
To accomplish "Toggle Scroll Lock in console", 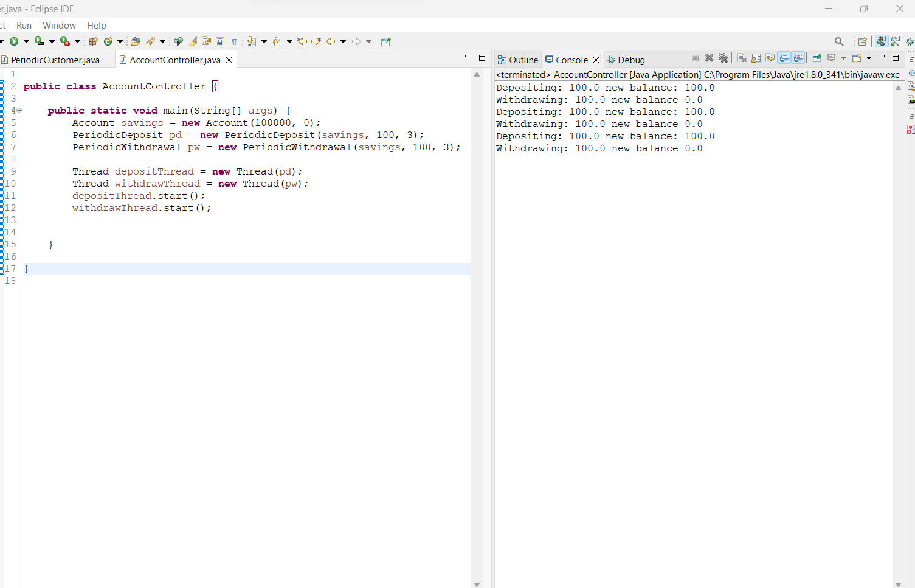I will click(756, 58).
